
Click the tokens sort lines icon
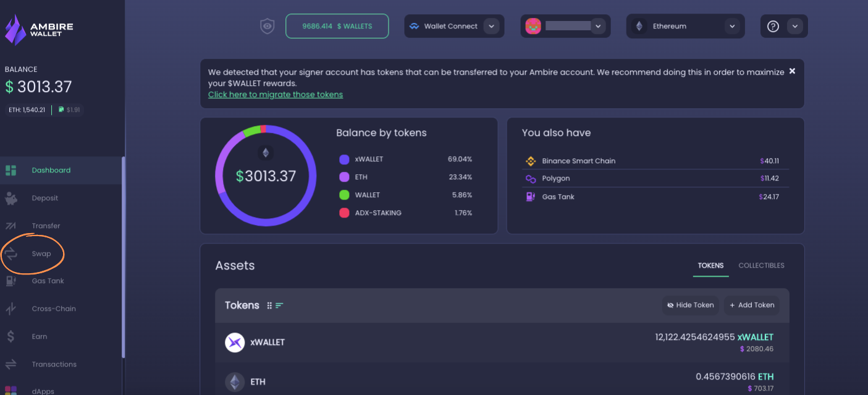tap(279, 305)
